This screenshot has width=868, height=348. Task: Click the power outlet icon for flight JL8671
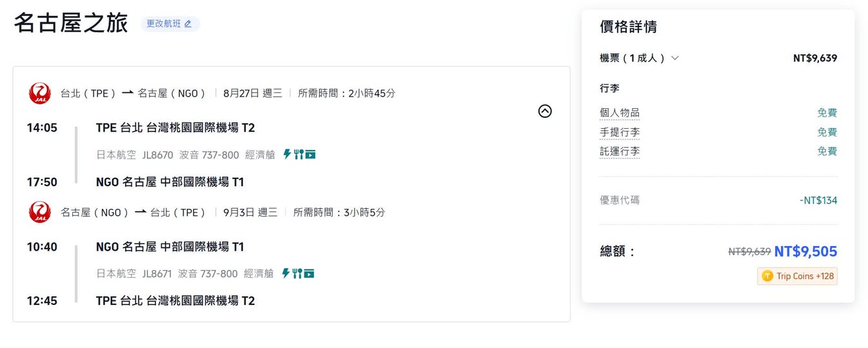286,274
